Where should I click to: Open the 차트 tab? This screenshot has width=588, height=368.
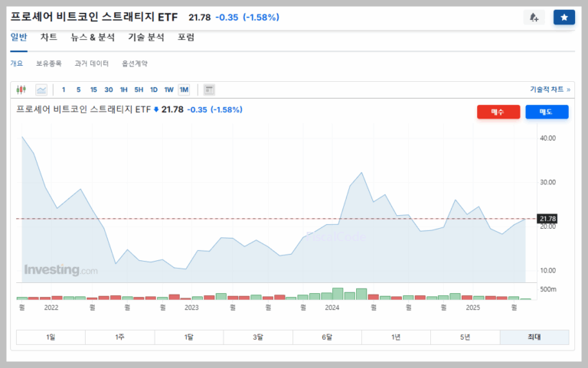[49, 37]
